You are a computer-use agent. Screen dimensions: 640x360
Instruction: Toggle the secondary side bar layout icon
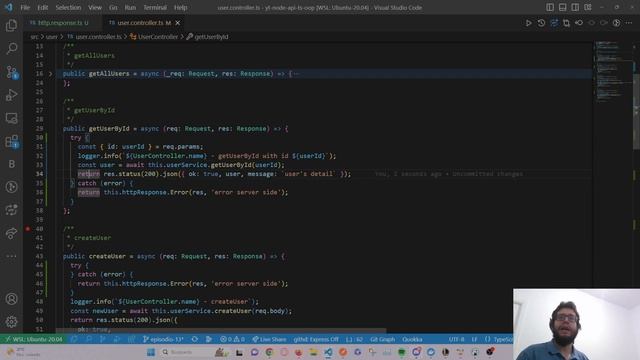tap(575, 7)
